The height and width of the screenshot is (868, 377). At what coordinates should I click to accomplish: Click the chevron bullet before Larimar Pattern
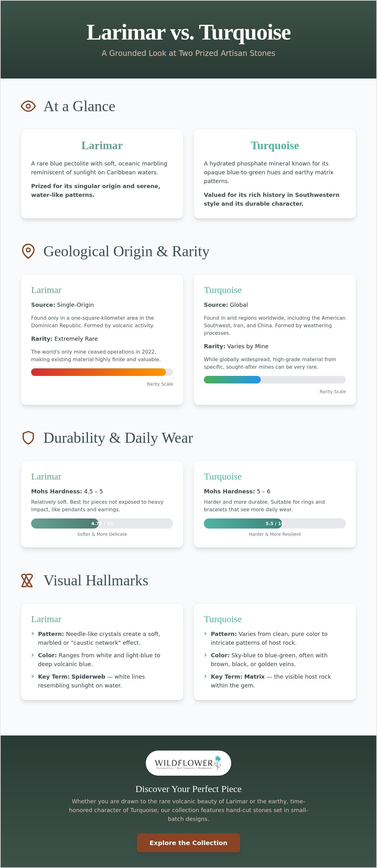(33, 633)
